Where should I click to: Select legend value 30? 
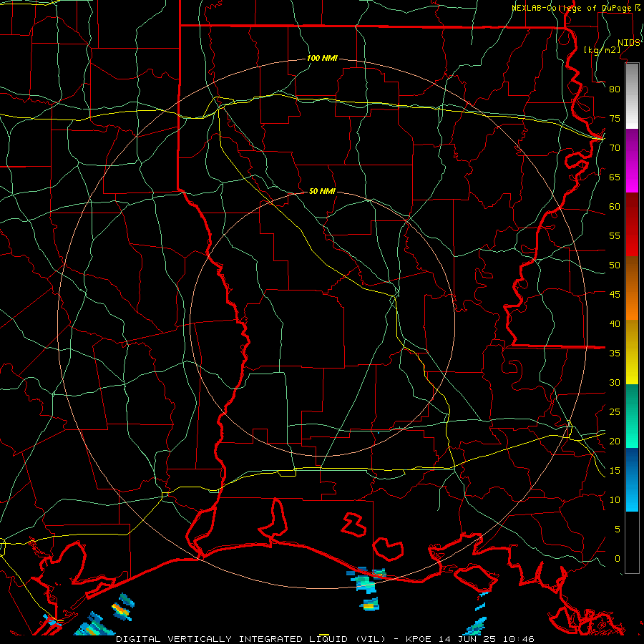click(615, 382)
